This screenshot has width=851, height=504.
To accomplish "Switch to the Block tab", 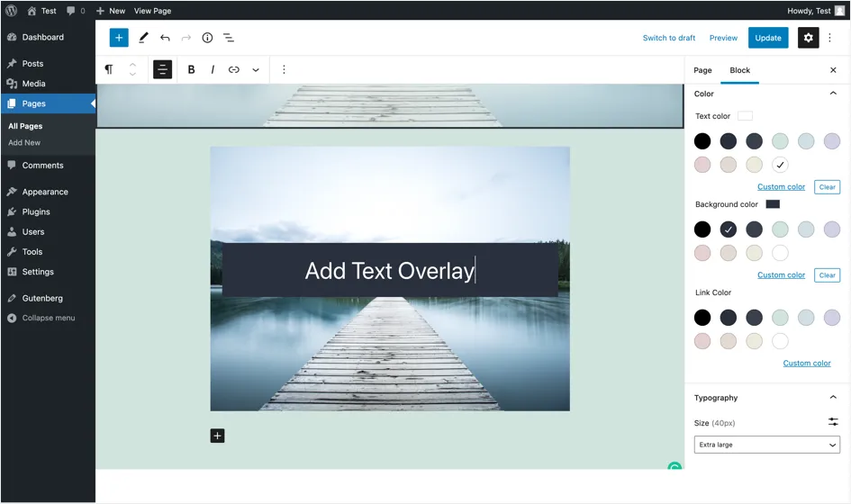I will [x=739, y=70].
